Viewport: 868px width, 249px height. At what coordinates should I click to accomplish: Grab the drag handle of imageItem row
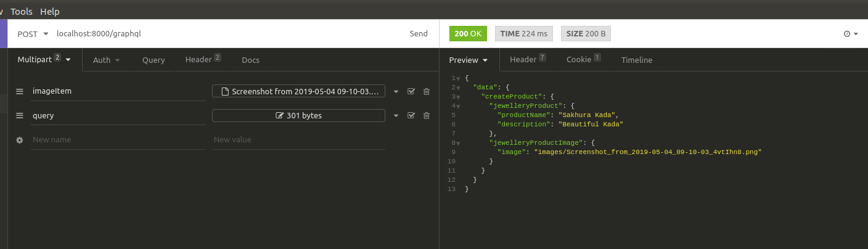[x=20, y=91]
